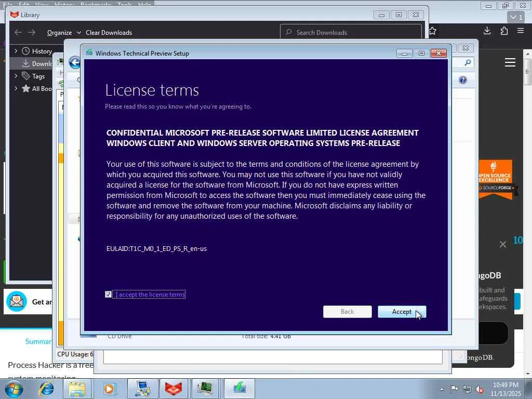Open Windows Media Player from taskbar
The image size is (532, 399).
coord(109,389)
